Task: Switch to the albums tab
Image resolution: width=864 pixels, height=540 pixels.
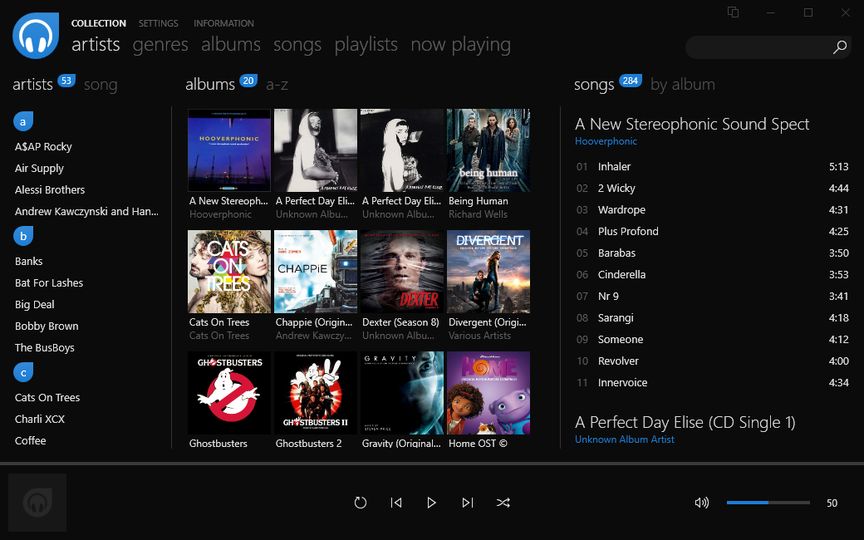Action: click(x=231, y=45)
